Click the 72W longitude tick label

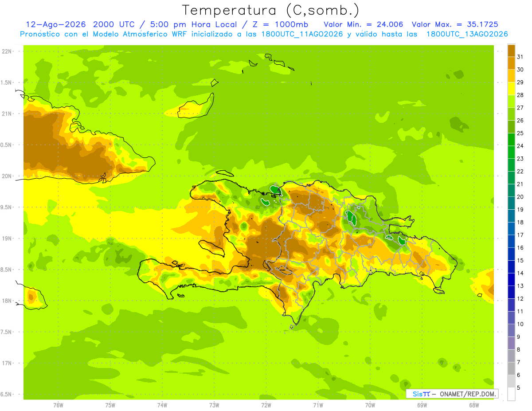click(266, 405)
